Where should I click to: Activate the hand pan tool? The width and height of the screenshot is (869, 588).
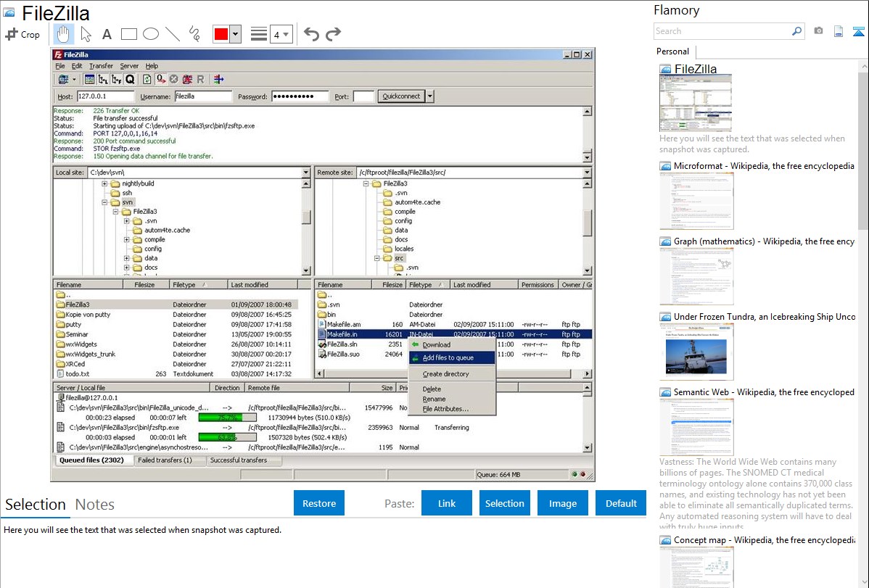pyautogui.click(x=63, y=34)
